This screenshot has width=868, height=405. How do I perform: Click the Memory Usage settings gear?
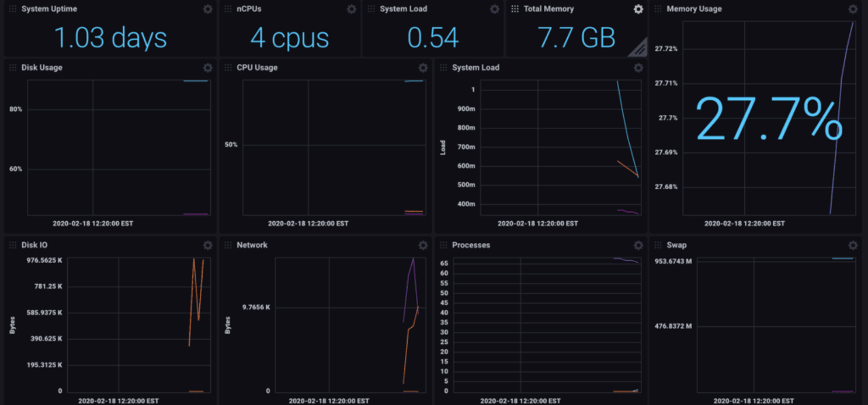tap(852, 9)
